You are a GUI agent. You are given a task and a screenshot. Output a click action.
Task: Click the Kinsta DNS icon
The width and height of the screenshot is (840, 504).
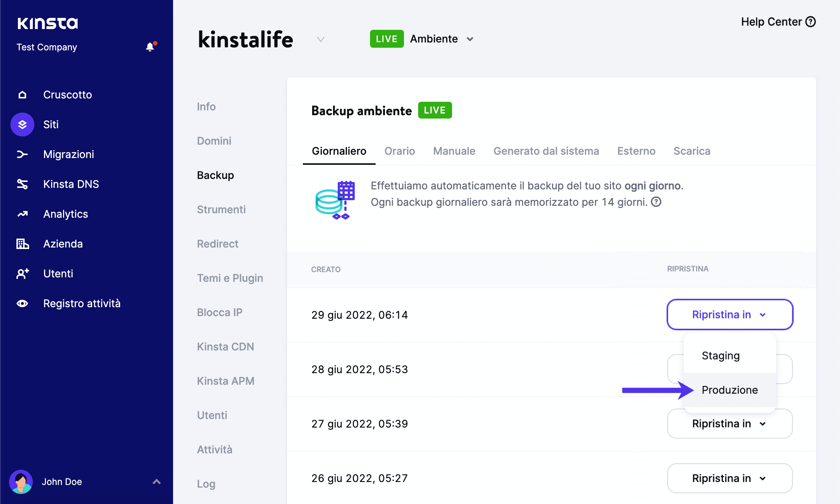(22, 184)
